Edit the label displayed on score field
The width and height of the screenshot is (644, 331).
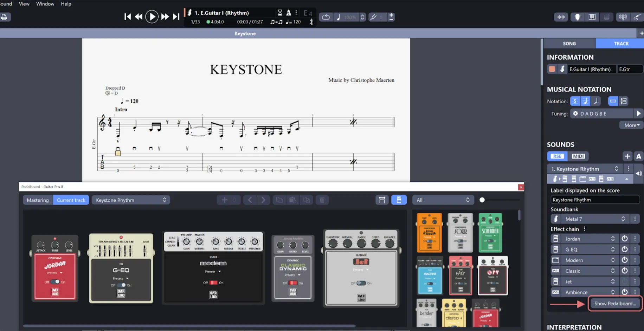tap(595, 200)
